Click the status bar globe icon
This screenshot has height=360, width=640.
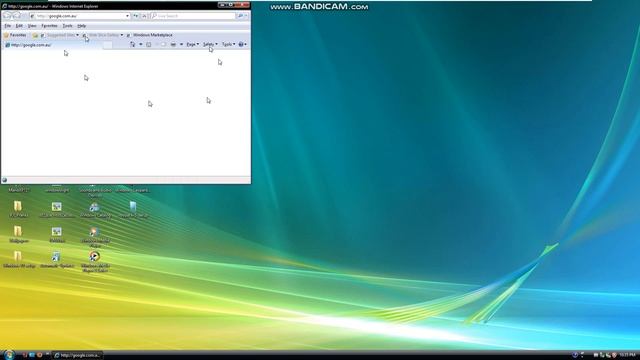tap(4, 180)
